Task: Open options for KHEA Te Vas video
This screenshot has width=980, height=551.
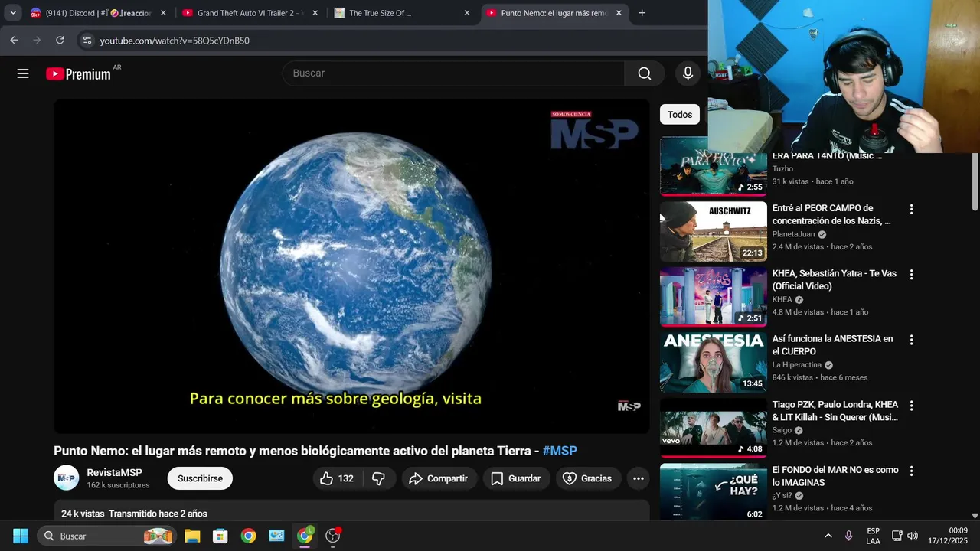Action: click(x=911, y=274)
